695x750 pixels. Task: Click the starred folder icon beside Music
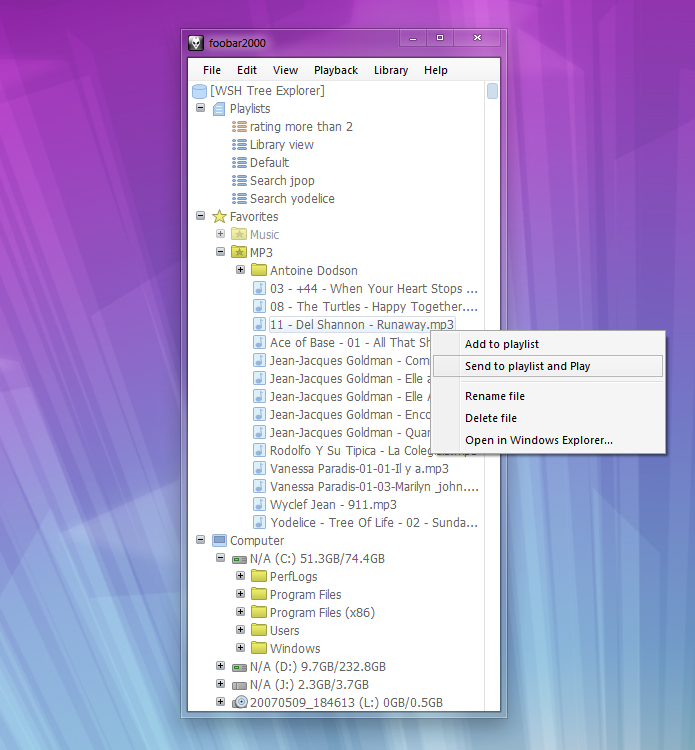coord(239,234)
